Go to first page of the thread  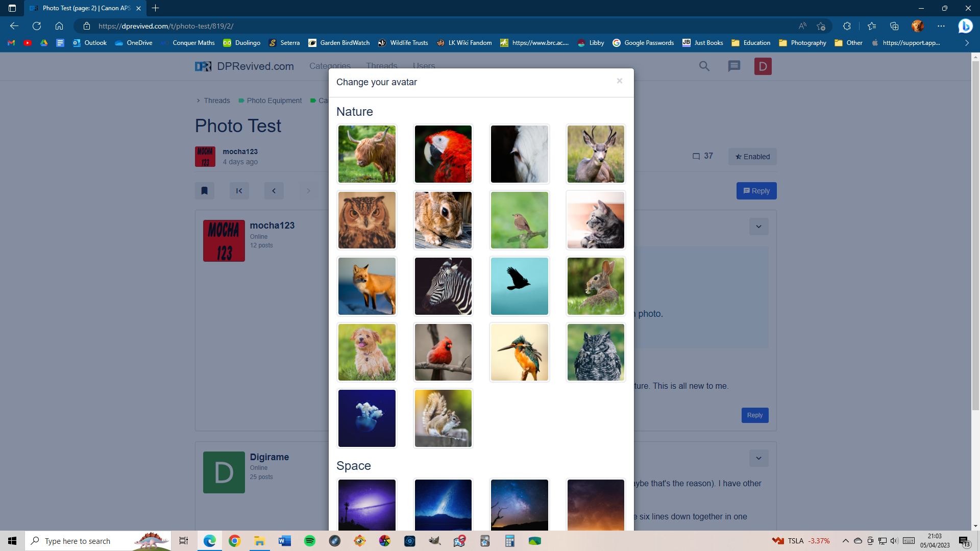[239, 191]
